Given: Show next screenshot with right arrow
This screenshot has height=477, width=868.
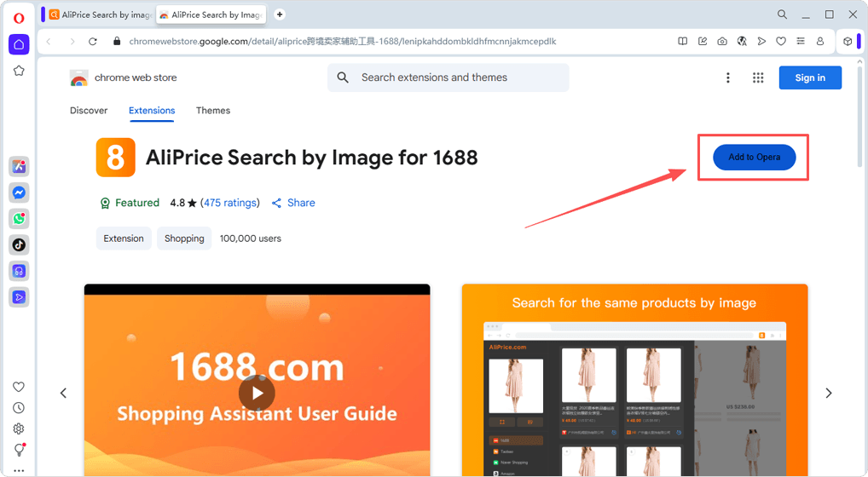Looking at the screenshot, I should [x=828, y=393].
